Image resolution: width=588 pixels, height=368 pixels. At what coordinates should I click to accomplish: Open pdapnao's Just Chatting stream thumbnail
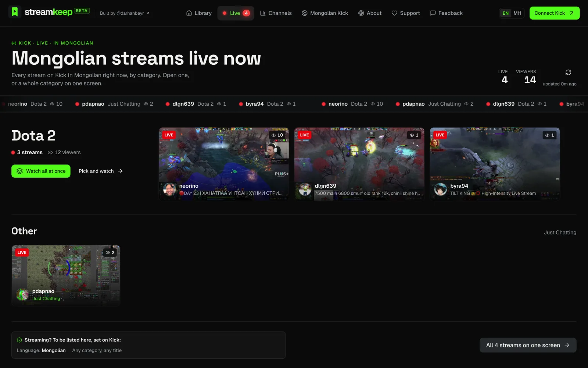pos(66,275)
